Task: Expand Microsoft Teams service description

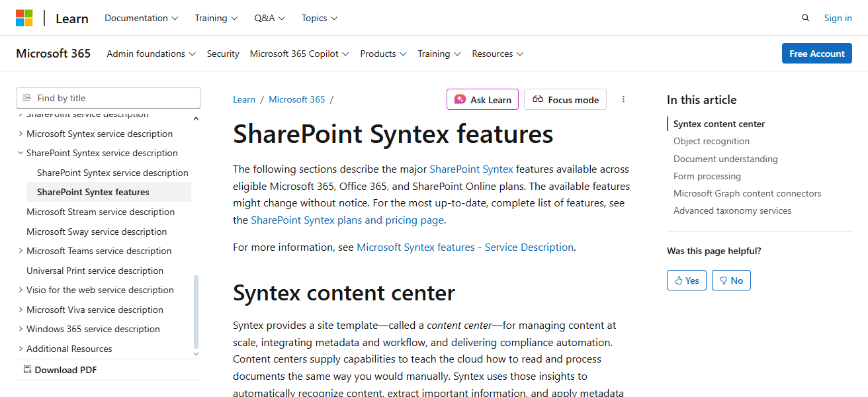Action: 21,251
